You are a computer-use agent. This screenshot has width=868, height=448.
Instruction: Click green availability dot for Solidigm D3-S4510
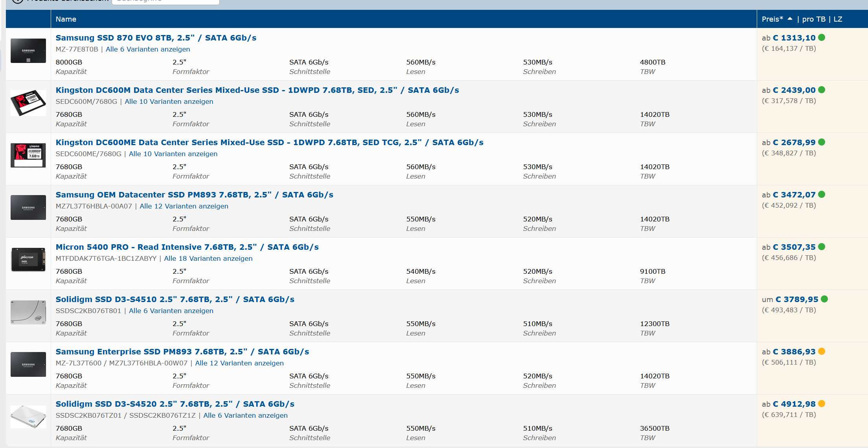click(x=824, y=299)
